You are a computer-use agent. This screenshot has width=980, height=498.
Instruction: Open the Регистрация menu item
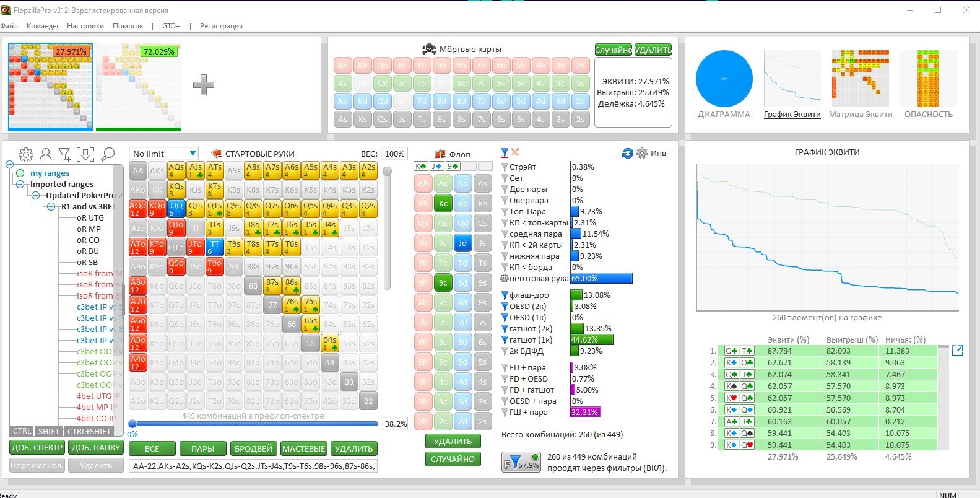pos(221,26)
